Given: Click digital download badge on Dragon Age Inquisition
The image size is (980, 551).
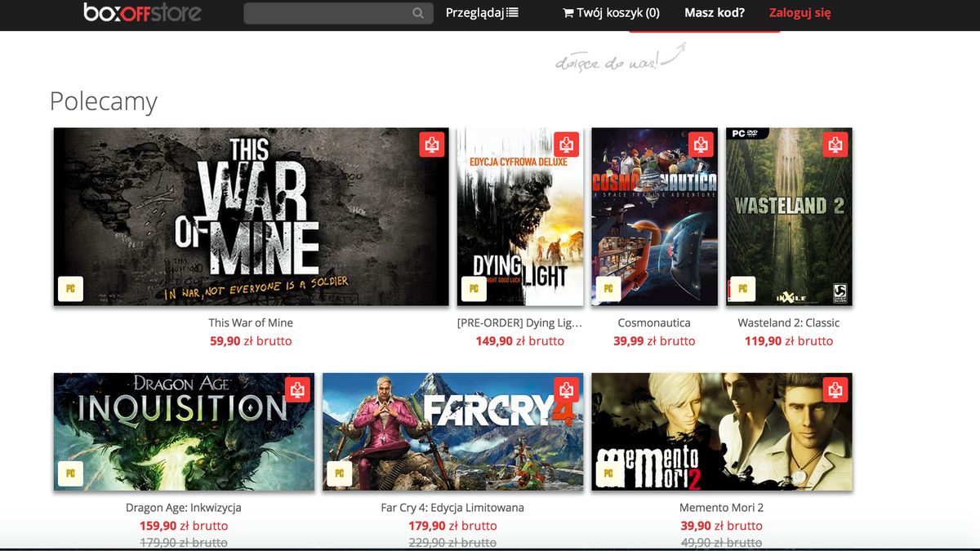Looking at the screenshot, I should [297, 390].
